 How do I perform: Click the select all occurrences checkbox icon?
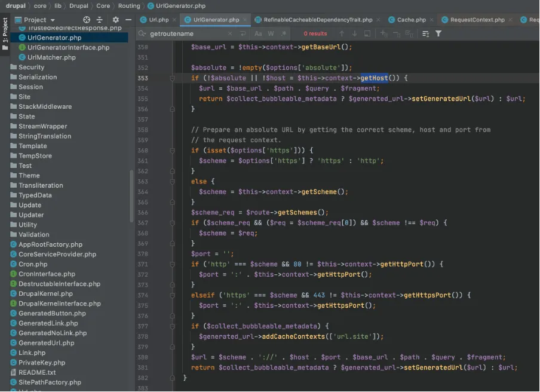pos(409,33)
